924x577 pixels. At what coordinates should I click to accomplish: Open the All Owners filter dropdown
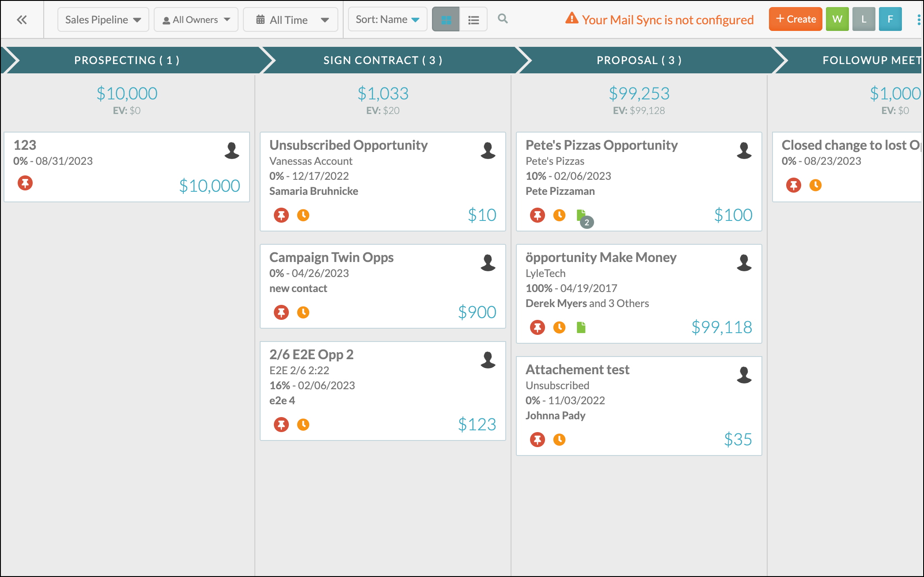pyautogui.click(x=196, y=19)
